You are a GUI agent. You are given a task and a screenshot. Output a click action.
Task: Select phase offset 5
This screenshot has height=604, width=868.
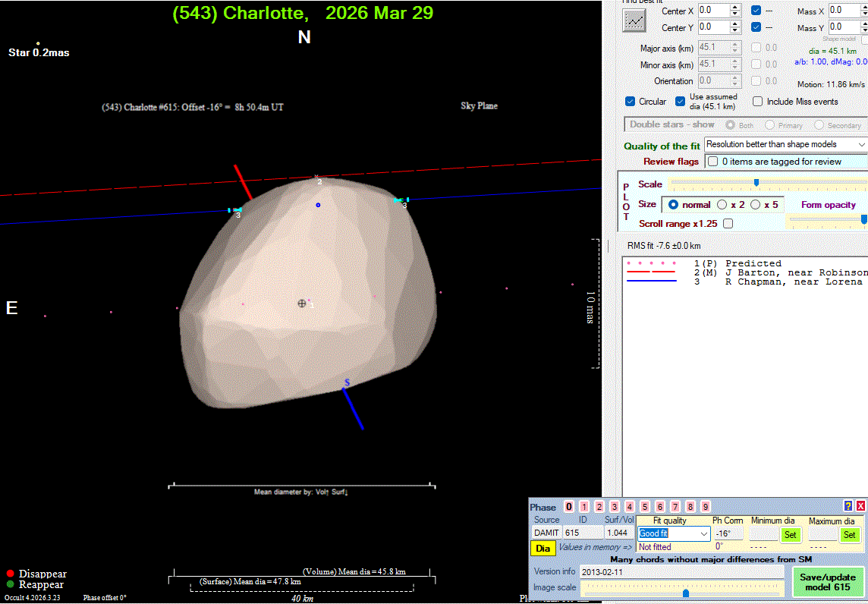point(645,507)
